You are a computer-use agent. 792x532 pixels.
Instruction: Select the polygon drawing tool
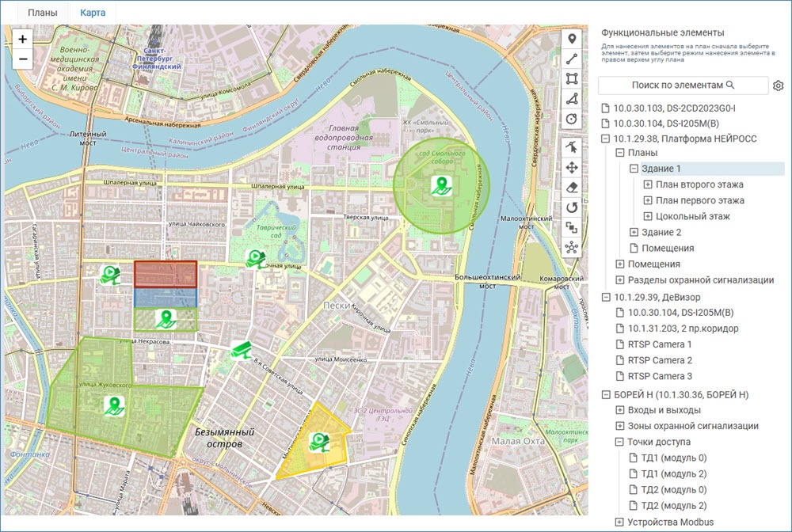571,98
